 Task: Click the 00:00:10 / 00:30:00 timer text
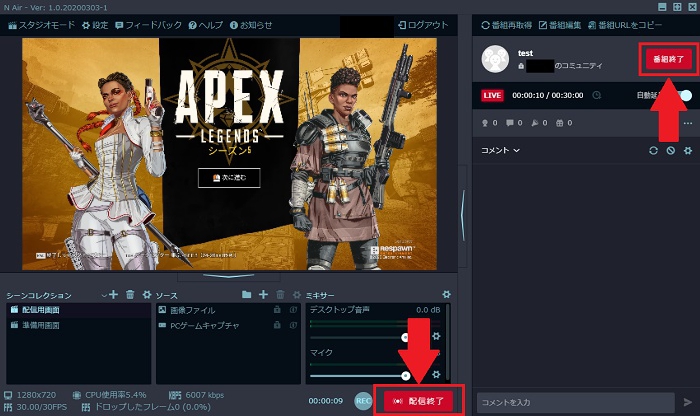click(x=548, y=95)
